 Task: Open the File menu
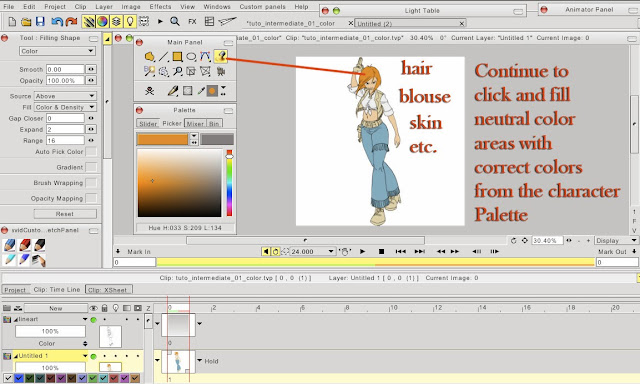point(9,7)
